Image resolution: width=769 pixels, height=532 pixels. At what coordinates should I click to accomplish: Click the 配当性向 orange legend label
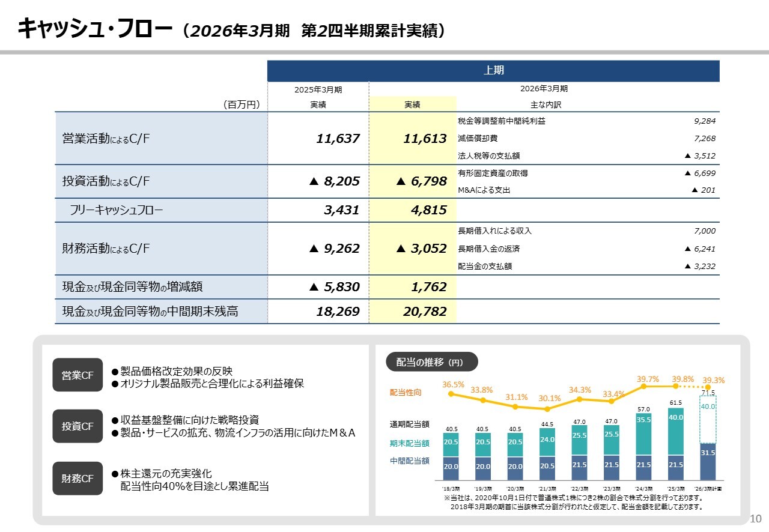(406, 393)
